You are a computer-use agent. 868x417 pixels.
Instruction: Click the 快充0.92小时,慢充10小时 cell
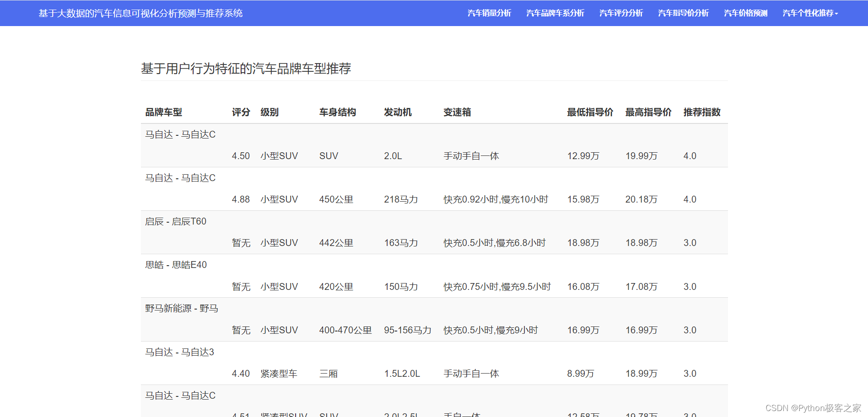tap(496, 199)
